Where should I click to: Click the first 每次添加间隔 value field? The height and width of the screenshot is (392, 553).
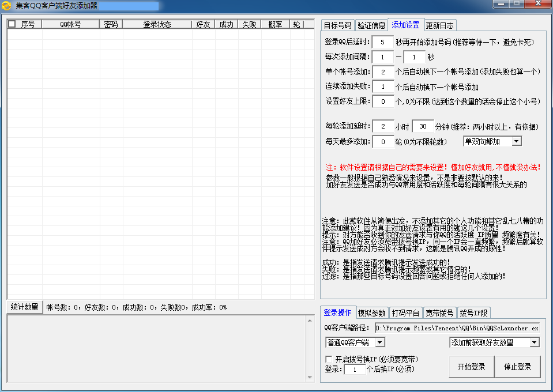383,56
